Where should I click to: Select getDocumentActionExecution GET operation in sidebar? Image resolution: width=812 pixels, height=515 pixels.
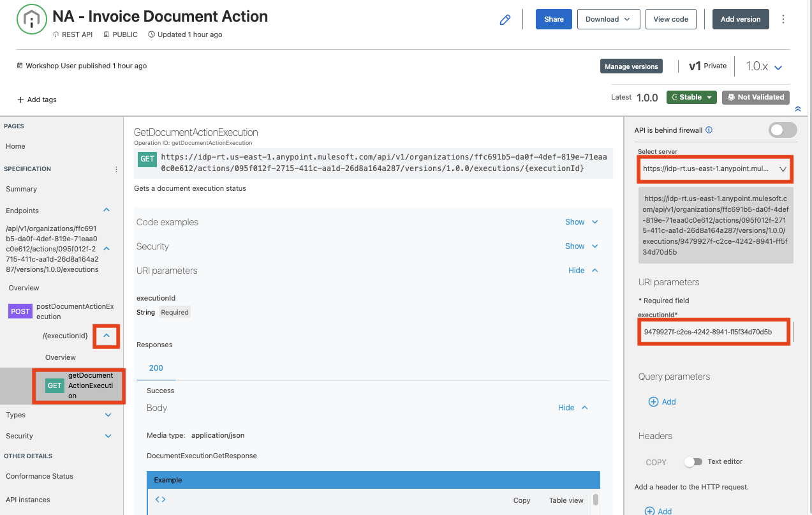79,385
